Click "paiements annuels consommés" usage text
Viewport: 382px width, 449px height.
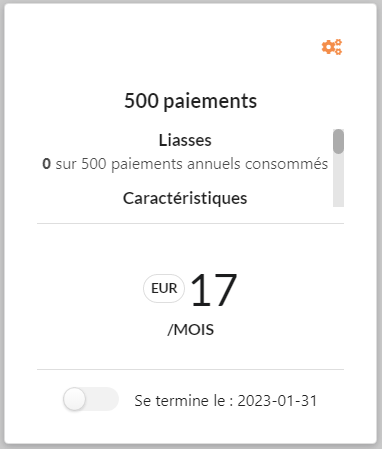[219, 164]
